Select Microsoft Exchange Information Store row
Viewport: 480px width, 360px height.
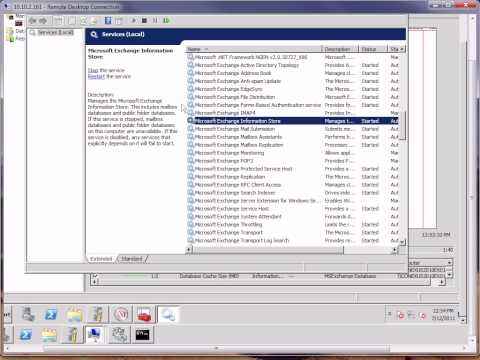293,121
